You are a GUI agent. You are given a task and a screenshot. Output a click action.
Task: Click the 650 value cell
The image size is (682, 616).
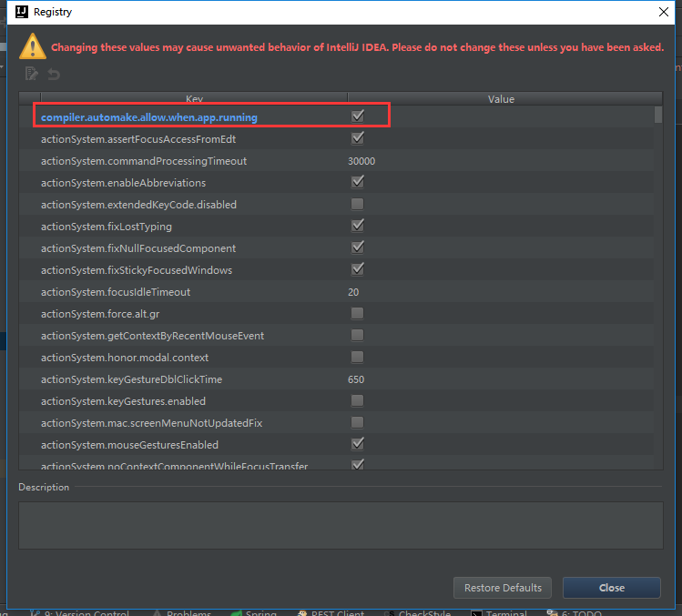click(x=356, y=379)
